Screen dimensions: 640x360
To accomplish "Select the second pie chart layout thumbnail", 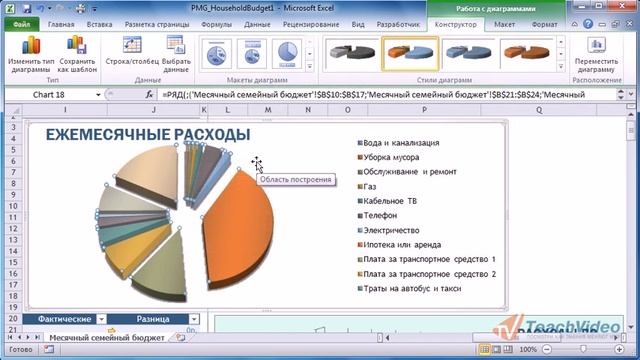I will pos(252,53).
